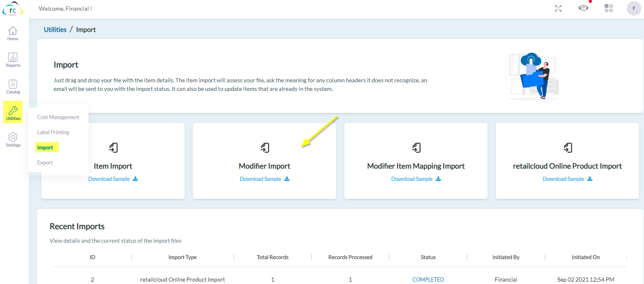Click the 'Financial' Initiated By cell
644x284 pixels.
tap(506, 279)
